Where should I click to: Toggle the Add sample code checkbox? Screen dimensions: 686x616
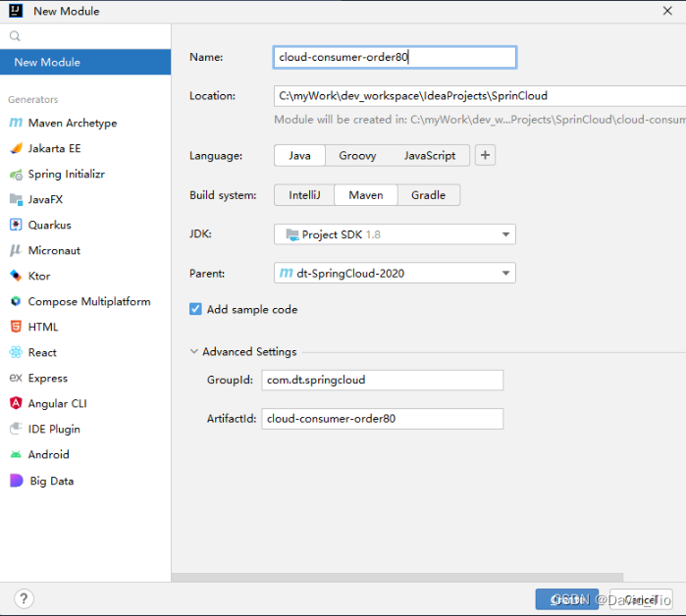click(x=195, y=309)
